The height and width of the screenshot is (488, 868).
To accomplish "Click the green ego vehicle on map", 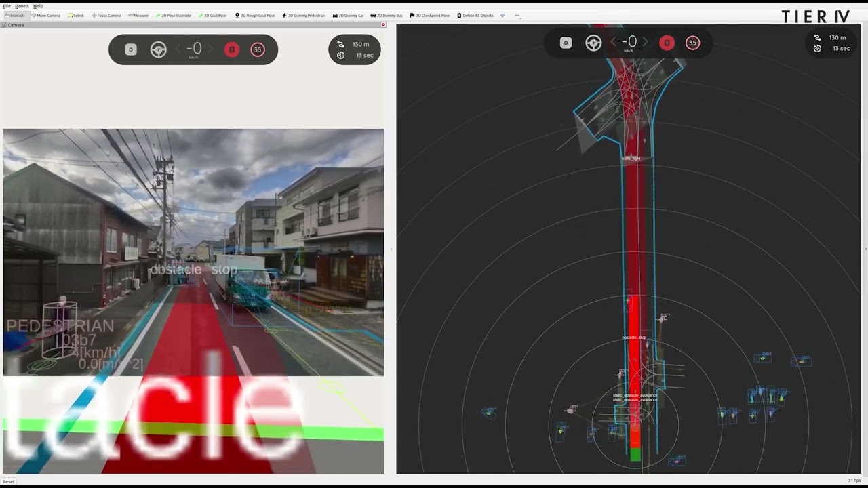I will [635, 454].
